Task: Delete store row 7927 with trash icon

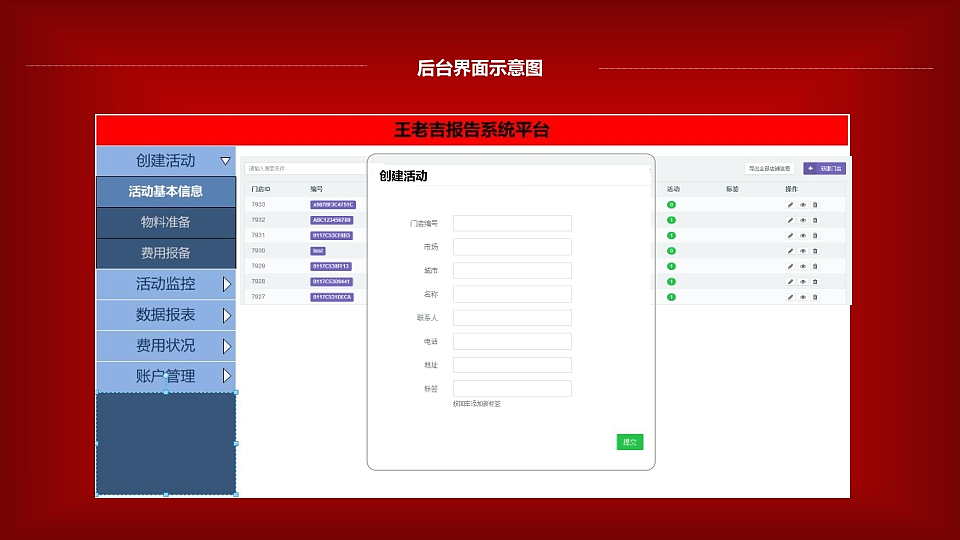Action: 815,297
